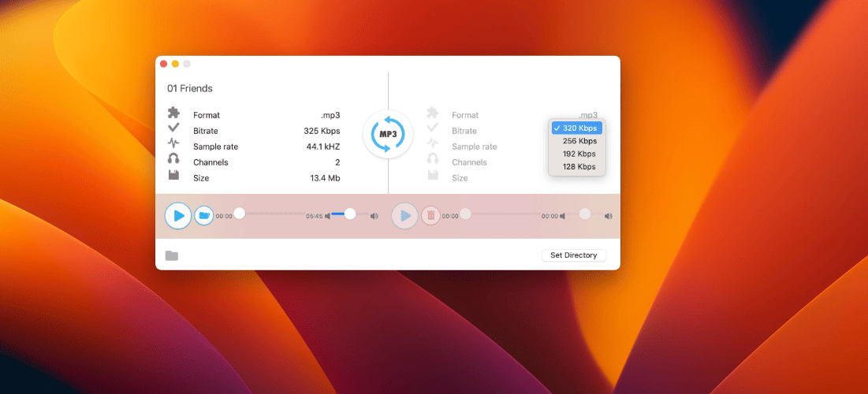Click source playback position slider handle
Image resolution: width=868 pixels, height=394 pixels.
239,214
